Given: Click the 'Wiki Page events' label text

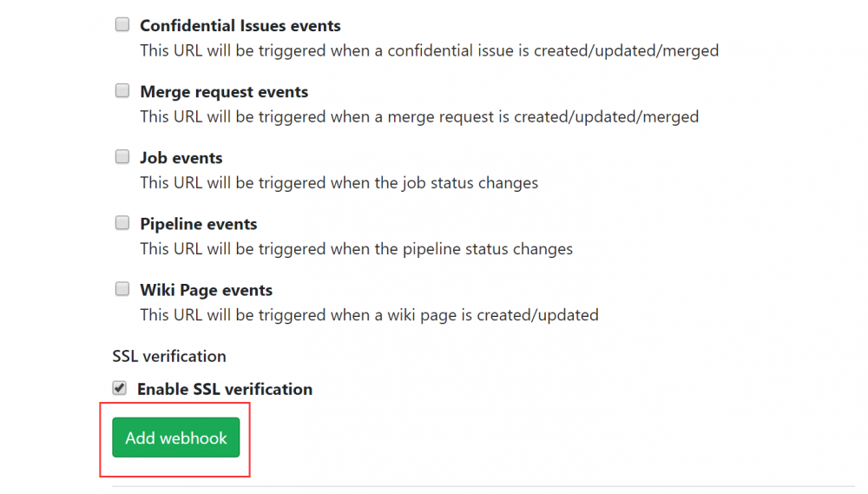Looking at the screenshot, I should tap(207, 290).
